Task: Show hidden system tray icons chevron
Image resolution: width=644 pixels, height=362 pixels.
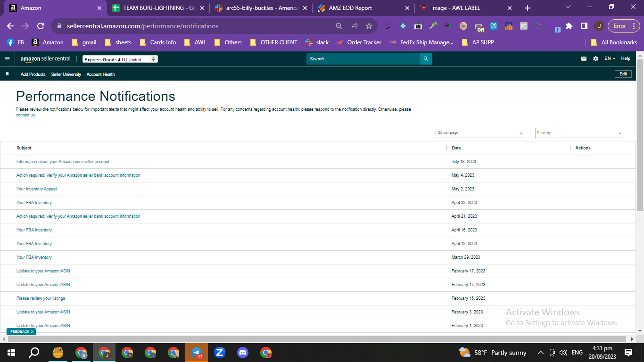Action: [540, 353]
